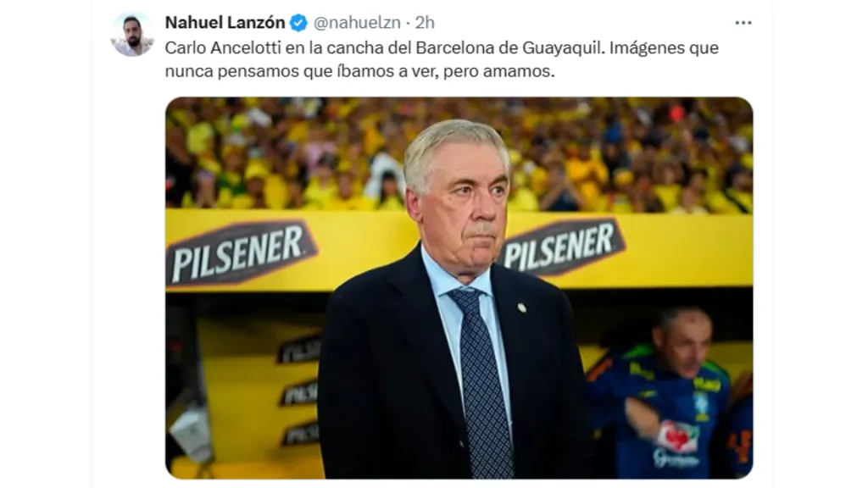
Task: Click the 2h tweet timestamp
Action: [x=426, y=23]
